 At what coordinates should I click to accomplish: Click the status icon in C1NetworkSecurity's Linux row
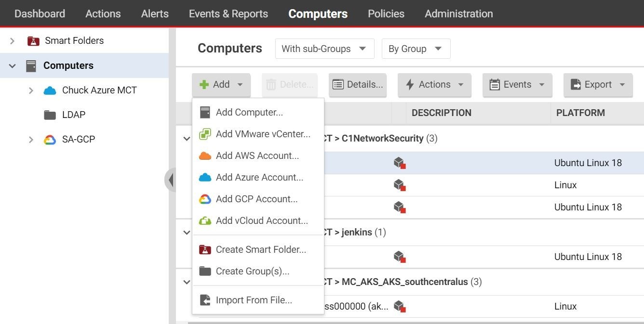(399, 185)
